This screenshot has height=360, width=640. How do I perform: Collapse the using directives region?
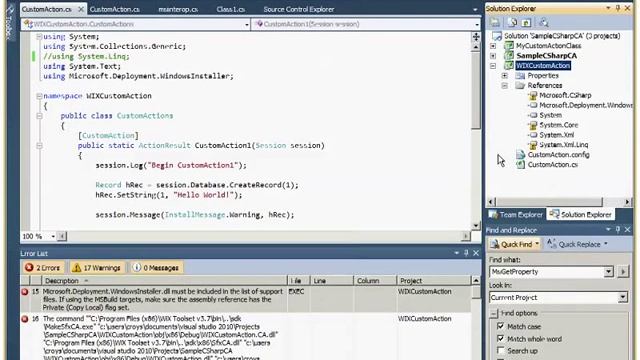pyautogui.click(x=39, y=37)
